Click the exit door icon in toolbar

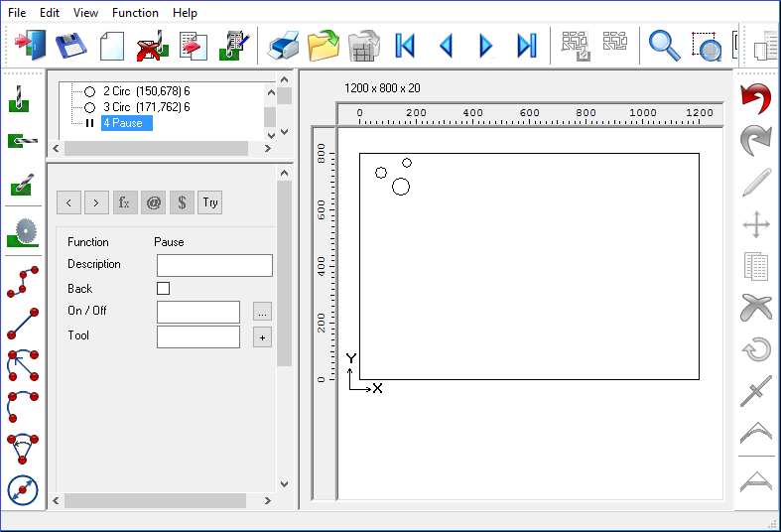(x=31, y=45)
